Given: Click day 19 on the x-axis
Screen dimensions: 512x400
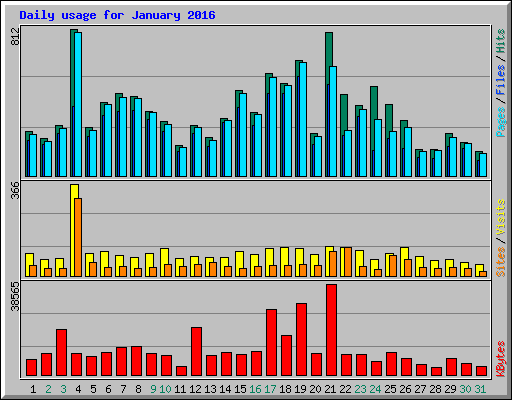Looking at the screenshot, I should pos(300,389).
